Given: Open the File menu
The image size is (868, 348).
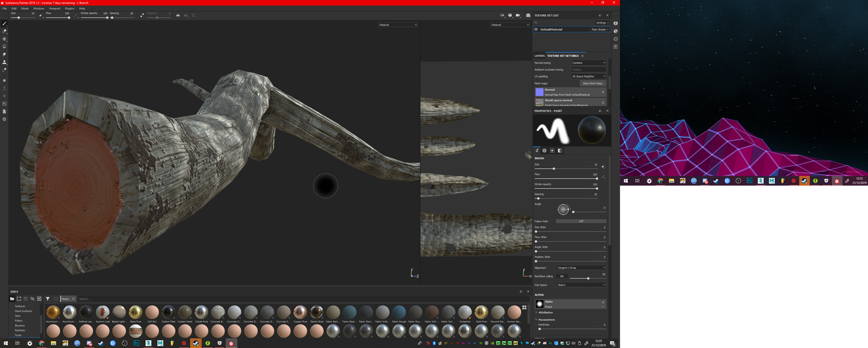Looking at the screenshot, I should [x=5, y=8].
